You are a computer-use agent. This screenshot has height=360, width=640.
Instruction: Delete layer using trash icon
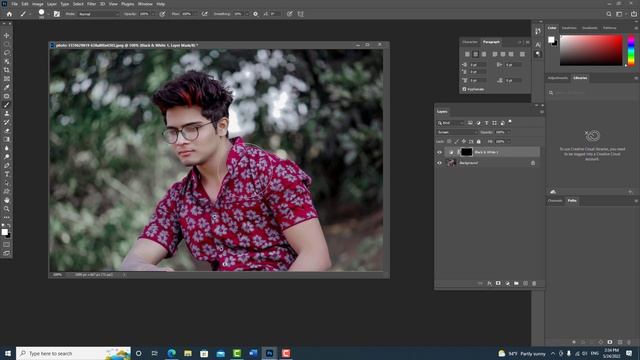[534, 283]
